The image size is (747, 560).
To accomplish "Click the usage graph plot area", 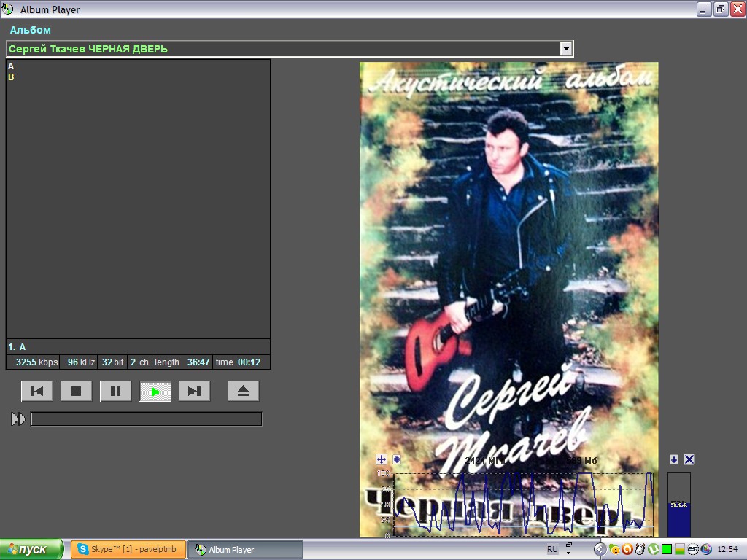I will (x=523, y=505).
